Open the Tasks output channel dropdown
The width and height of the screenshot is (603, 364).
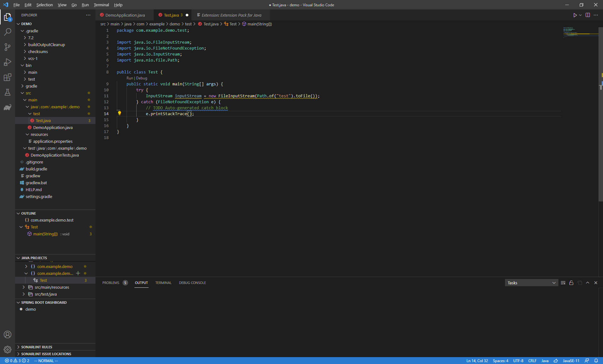[531, 283]
